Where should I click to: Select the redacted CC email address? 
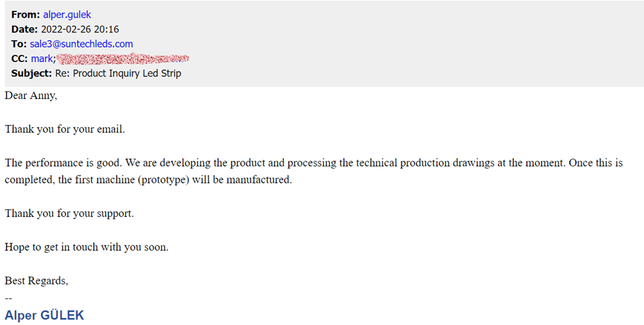[122, 59]
